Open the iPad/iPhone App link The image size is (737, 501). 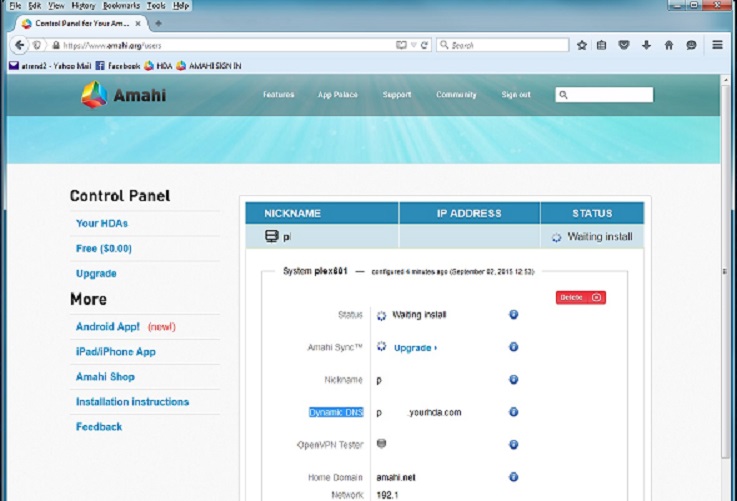(116, 352)
